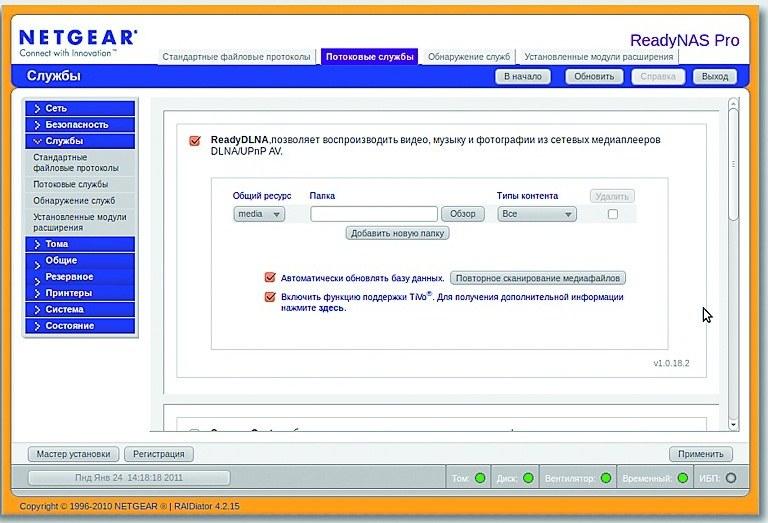Screen dimensions: 768x523
Task: Click the scrollbar down arrow
Action: tap(733, 425)
